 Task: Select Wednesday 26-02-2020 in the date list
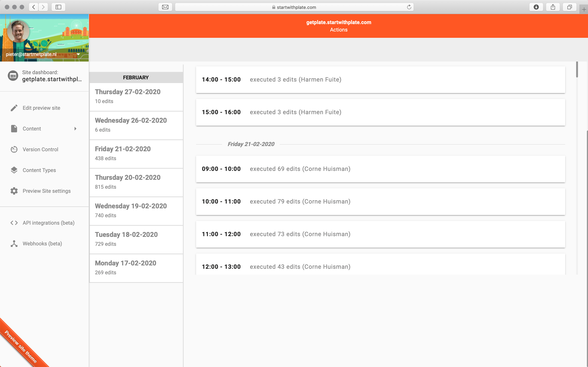136,125
